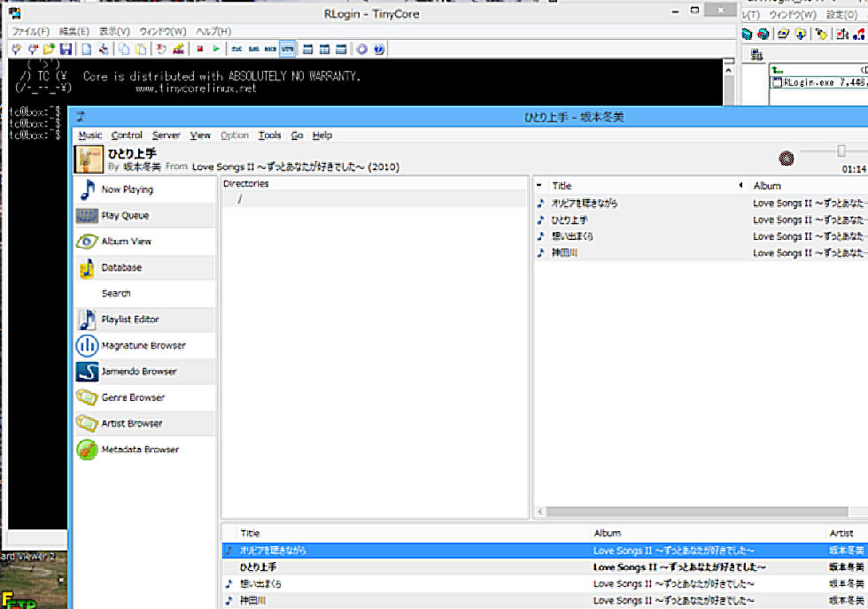Open the Play Queue panel

pyautogui.click(x=125, y=215)
